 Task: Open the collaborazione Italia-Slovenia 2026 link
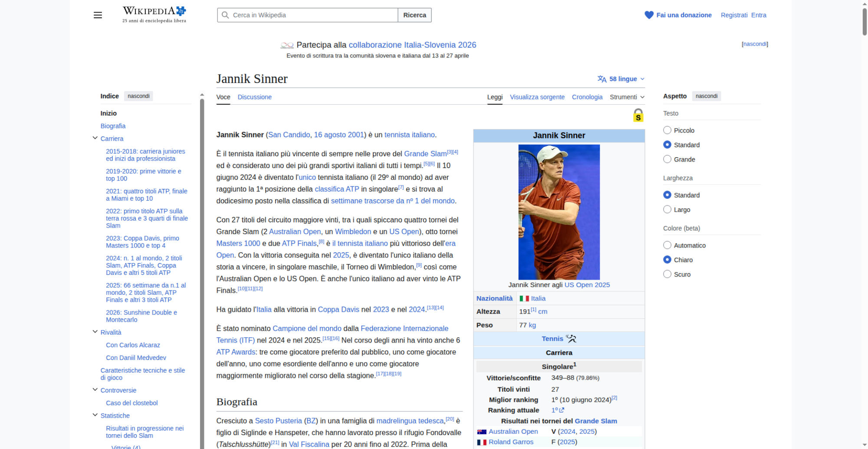click(412, 45)
